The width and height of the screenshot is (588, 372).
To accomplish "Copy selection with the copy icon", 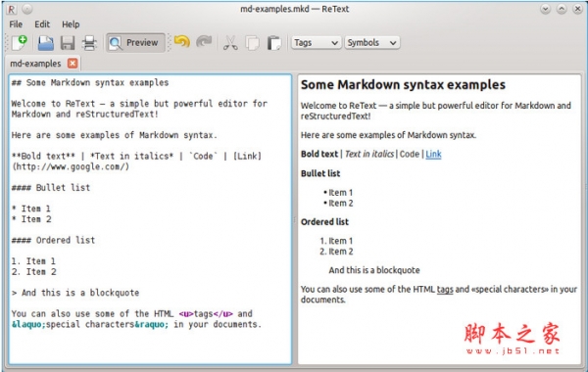I will pyautogui.click(x=253, y=43).
